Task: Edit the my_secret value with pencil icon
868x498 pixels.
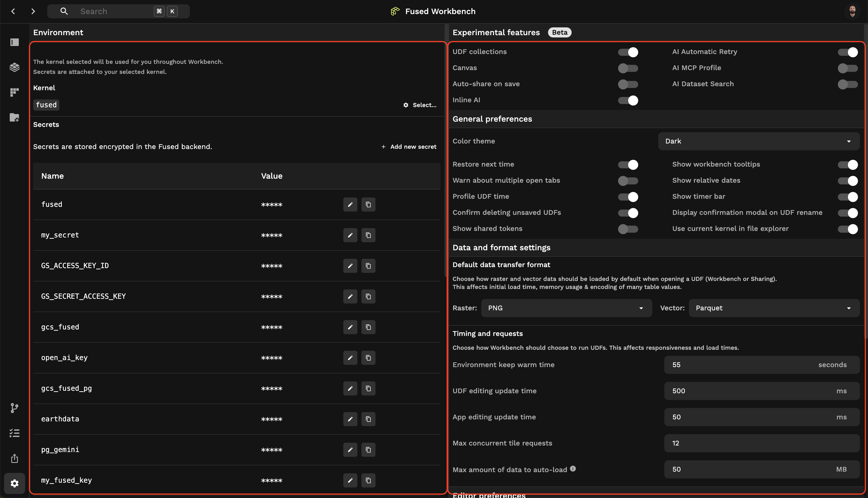Action: pos(350,235)
